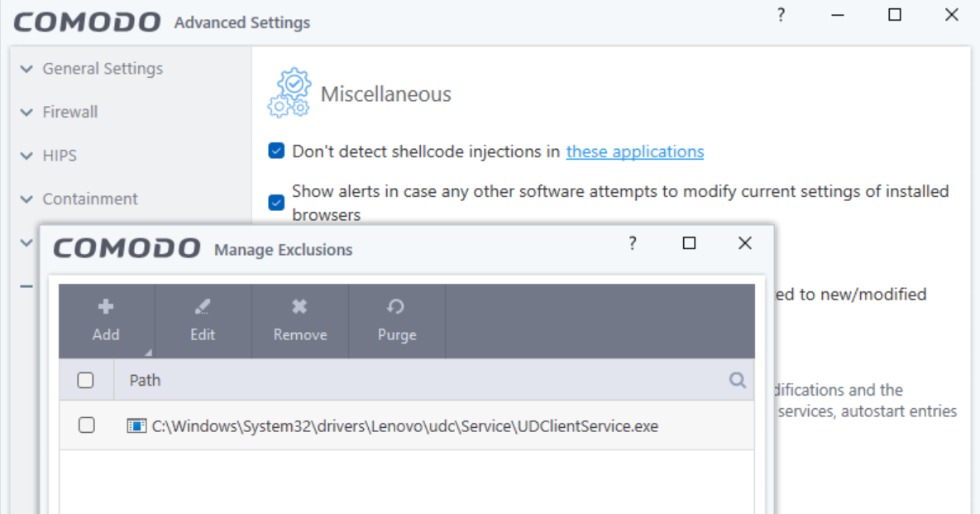Click the Remove X icon
The width and height of the screenshot is (980, 514).
pyautogui.click(x=300, y=307)
